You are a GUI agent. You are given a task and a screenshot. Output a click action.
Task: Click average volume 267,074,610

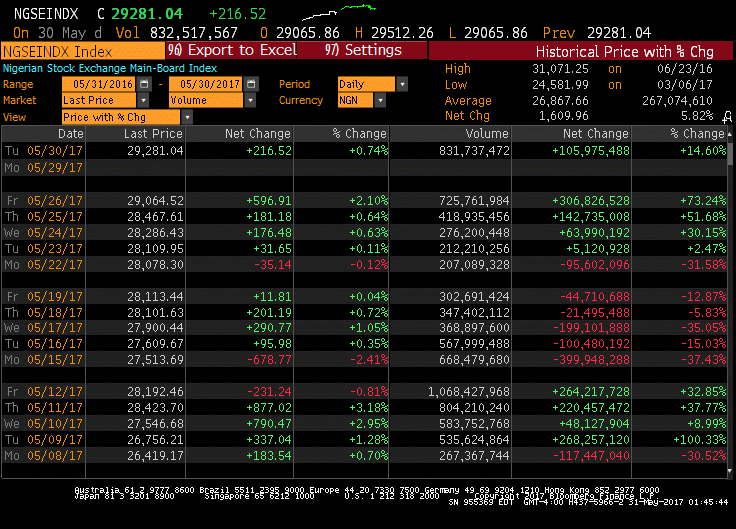click(677, 101)
